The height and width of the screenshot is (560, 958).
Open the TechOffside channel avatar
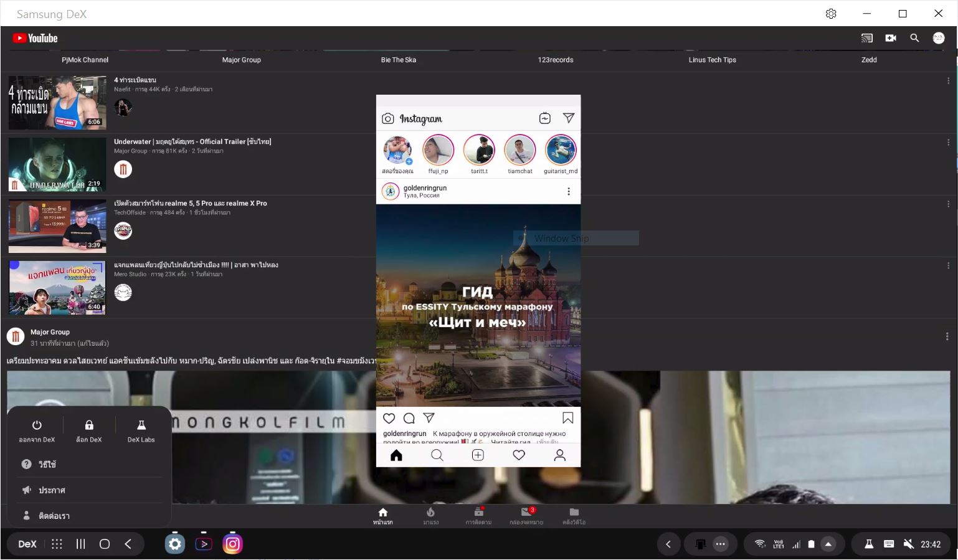point(123,231)
